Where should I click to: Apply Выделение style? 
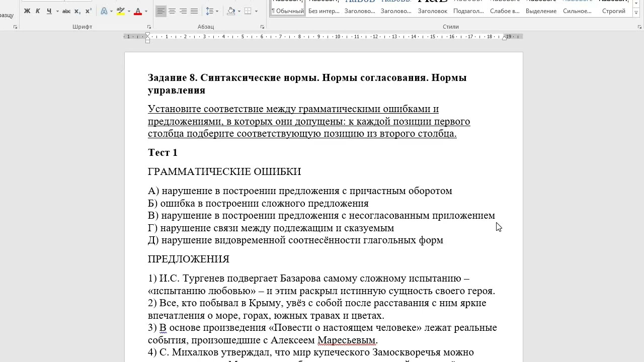click(541, 8)
